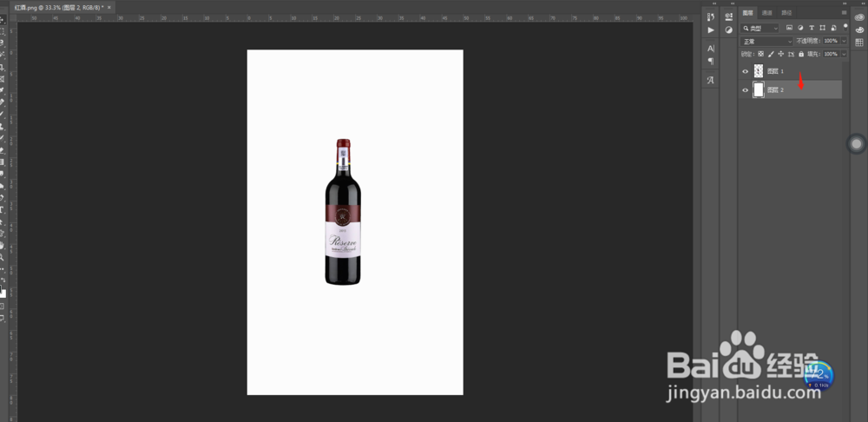Select the Eraser tool

tap(3, 150)
